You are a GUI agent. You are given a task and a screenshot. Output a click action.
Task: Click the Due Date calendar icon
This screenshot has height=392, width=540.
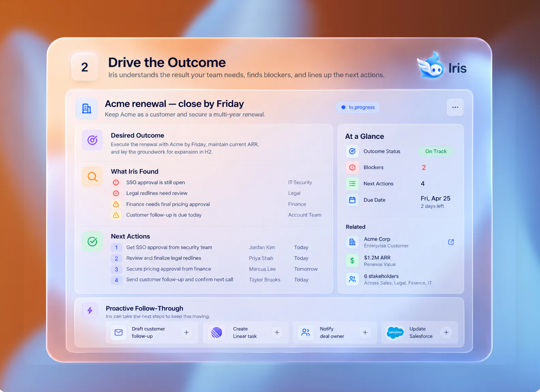[x=352, y=200]
